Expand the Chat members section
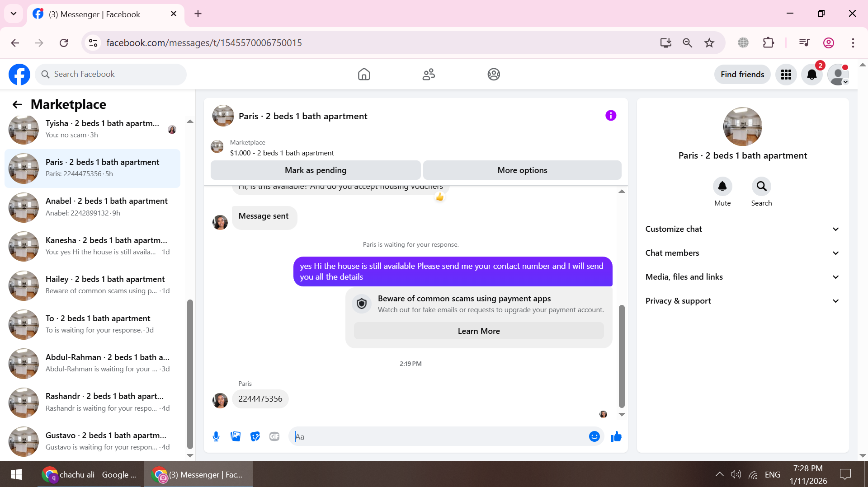Image resolution: width=868 pixels, height=487 pixels. [x=743, y=253]
